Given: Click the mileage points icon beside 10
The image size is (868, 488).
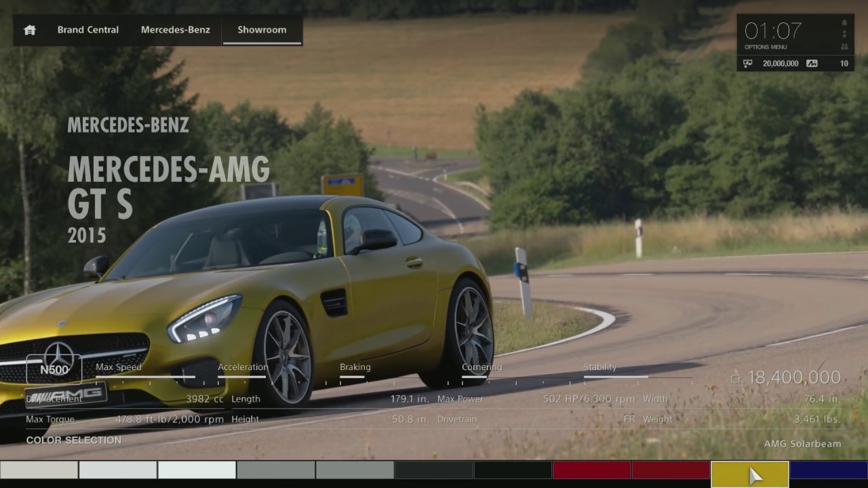Looking at the screenshot, I should [x=812, y=64].
